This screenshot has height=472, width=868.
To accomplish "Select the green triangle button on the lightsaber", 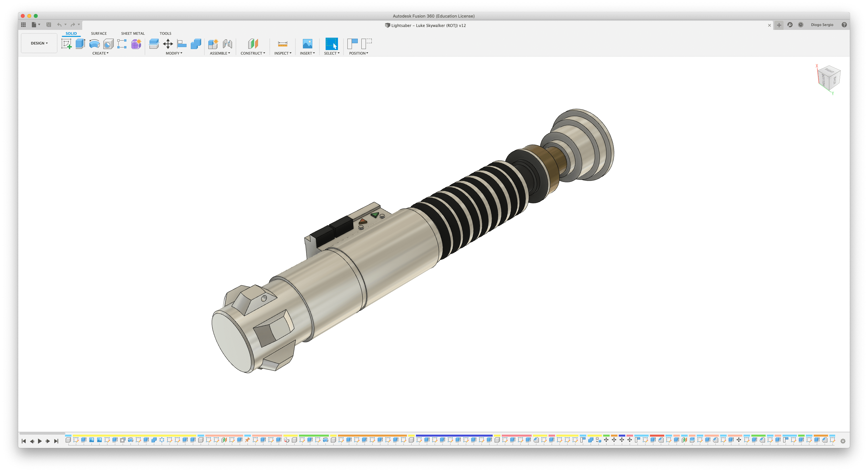I will 375,215.
